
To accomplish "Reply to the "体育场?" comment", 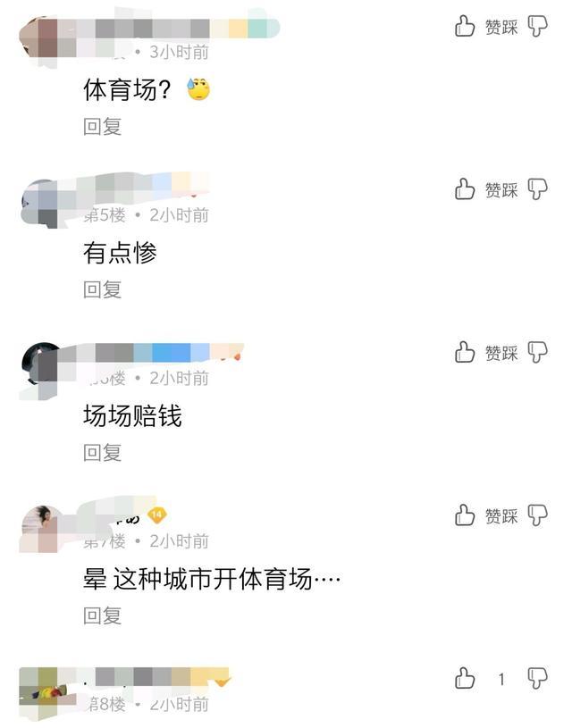I will click(102, 127).
